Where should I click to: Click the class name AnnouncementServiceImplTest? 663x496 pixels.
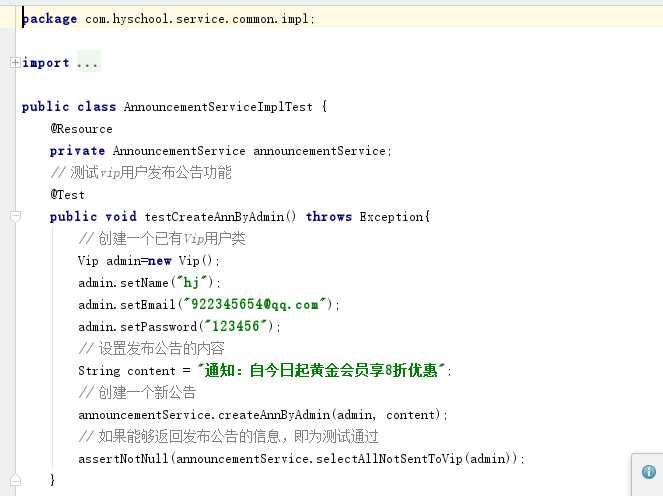[x=218, y=107]
